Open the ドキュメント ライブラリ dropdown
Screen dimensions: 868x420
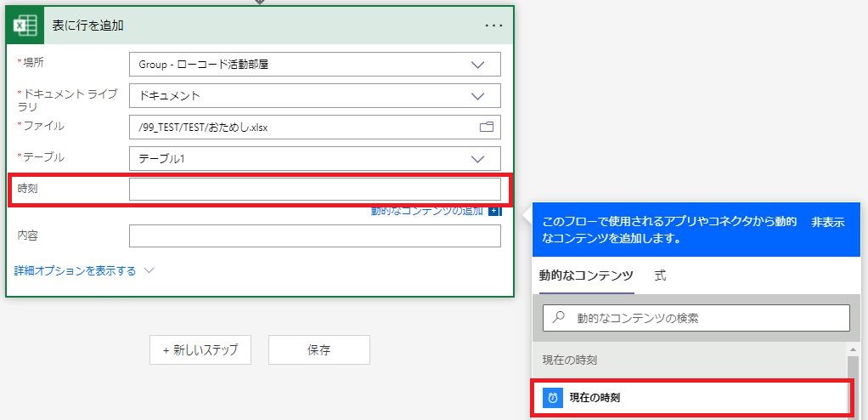(x=315, y=96)
